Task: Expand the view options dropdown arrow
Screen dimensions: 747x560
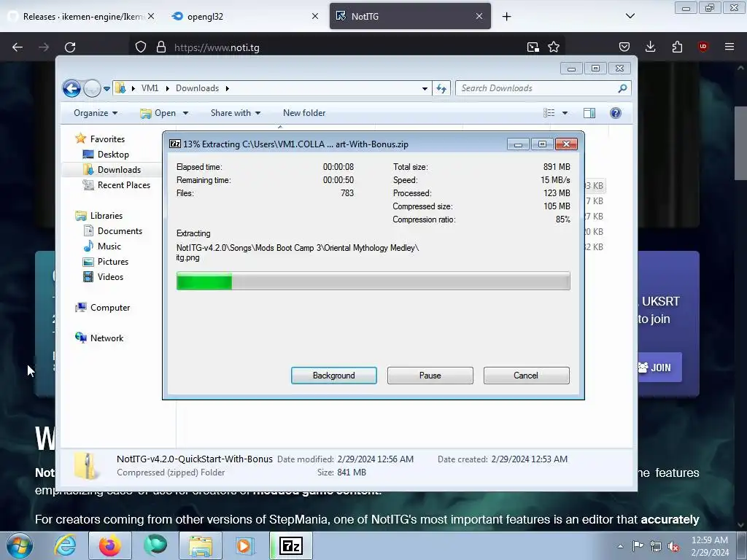Action: click(565, 113)
